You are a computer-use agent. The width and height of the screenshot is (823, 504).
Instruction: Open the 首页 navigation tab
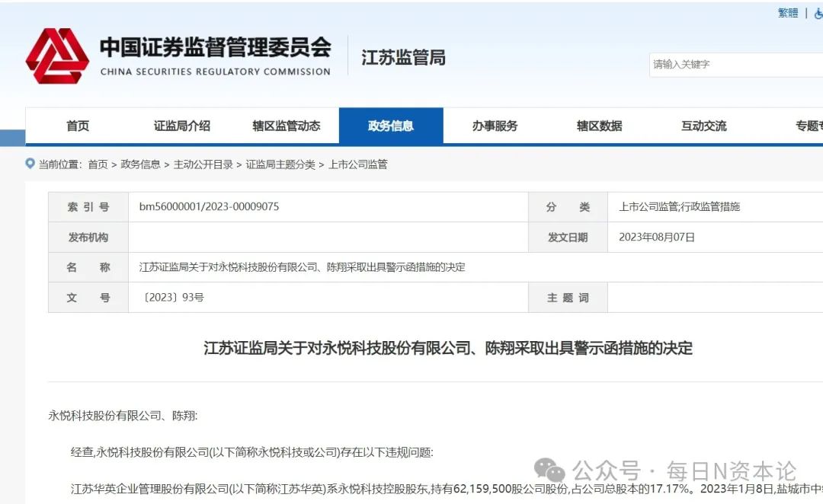(78, 126)
